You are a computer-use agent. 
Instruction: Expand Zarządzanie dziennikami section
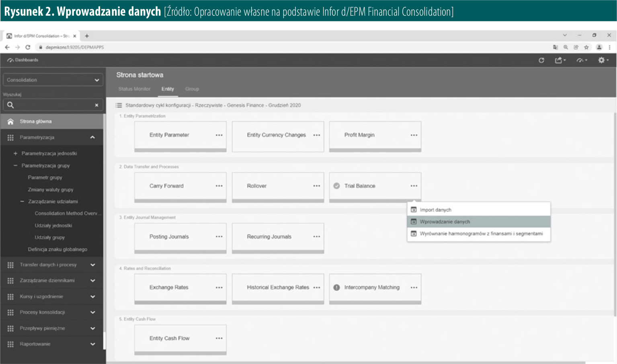pos(92,280)
